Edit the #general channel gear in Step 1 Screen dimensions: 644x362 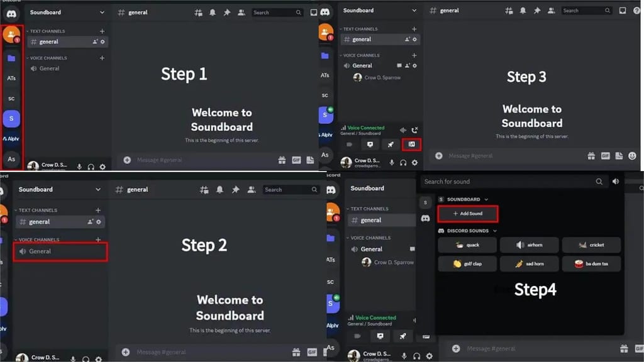(103, 41)
